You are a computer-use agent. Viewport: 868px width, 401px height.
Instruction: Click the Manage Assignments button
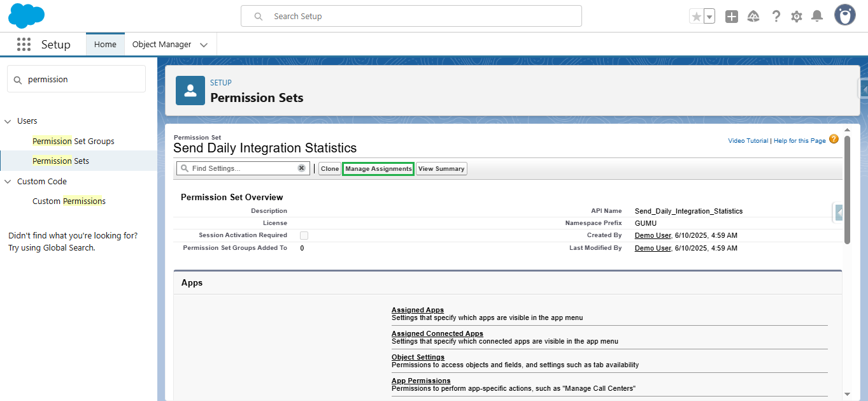click(x=378, y=169)
